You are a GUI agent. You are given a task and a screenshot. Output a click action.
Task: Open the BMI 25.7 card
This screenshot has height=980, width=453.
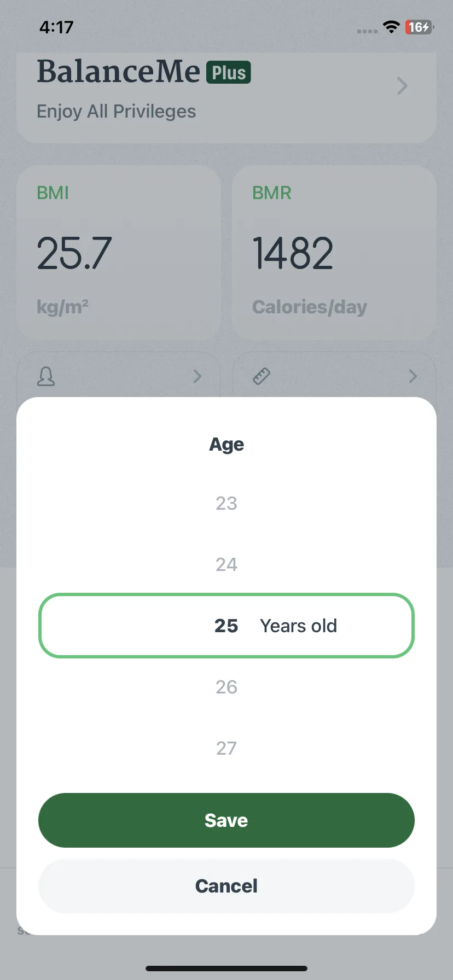coord(119,253)
